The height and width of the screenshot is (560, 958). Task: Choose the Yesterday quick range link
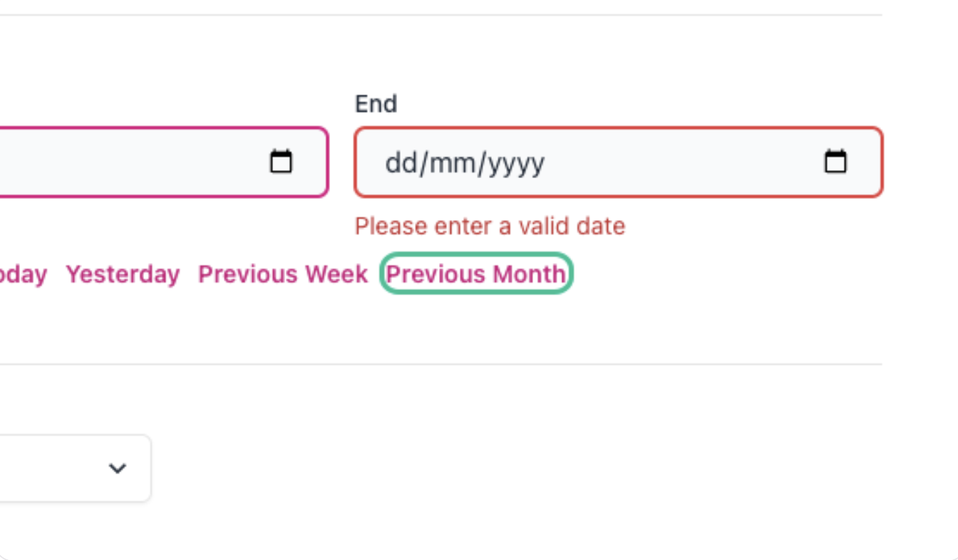pyautogui.click(x=123, y=274)
